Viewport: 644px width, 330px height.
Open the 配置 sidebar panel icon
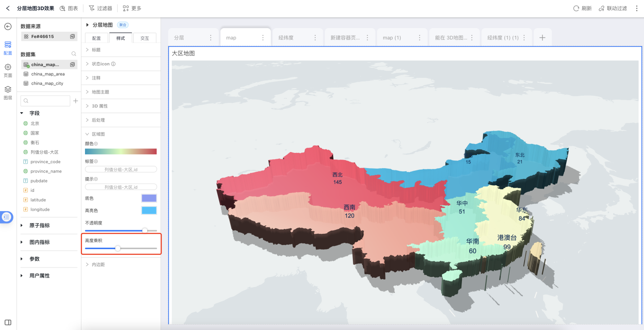pyautogui.click(x=8, y=47)
